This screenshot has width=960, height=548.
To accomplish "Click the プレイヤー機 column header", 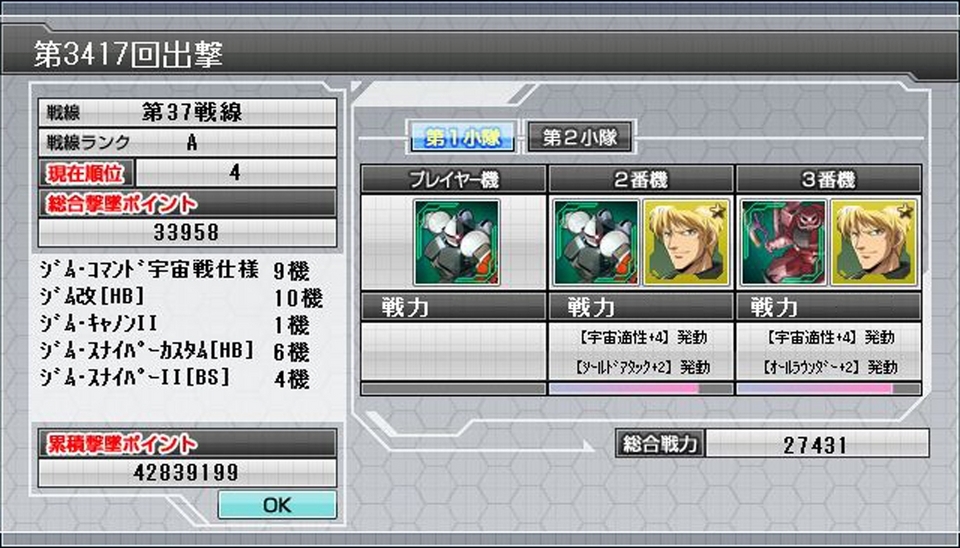I will click(454, 179).
